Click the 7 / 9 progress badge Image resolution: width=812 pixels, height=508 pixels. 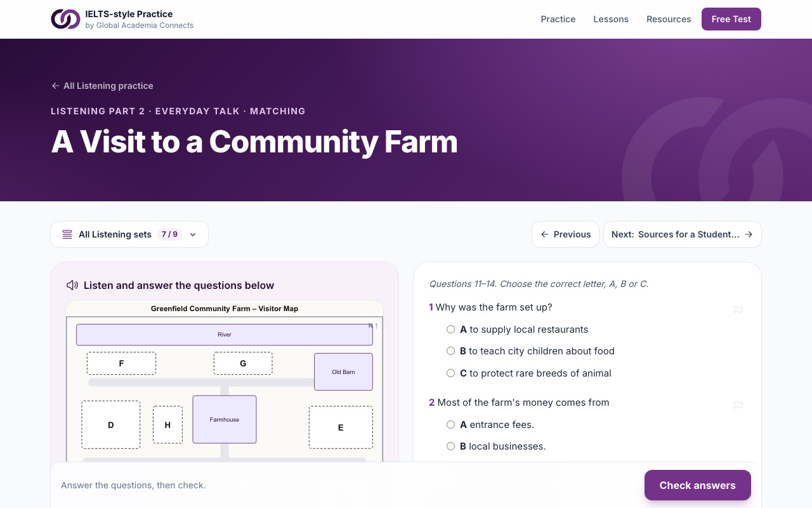coord(169,234)
